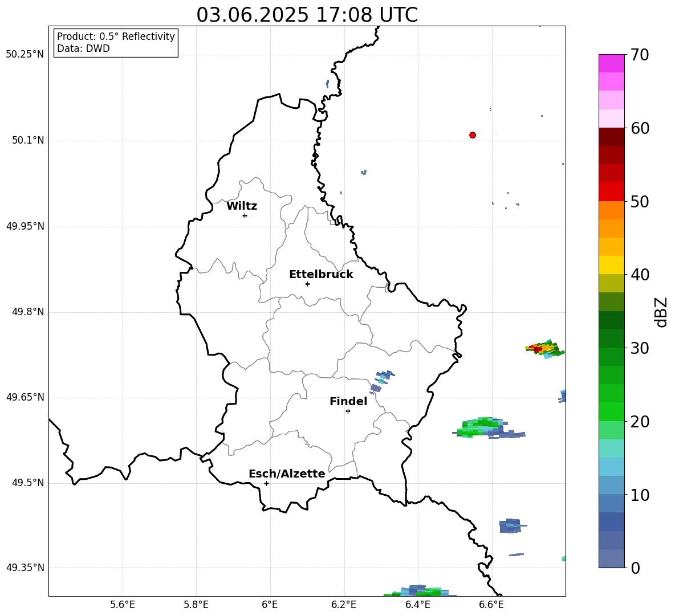Click the Wiltz city label
Viewport: 675px width, 616px height.
tap(242, 206)
